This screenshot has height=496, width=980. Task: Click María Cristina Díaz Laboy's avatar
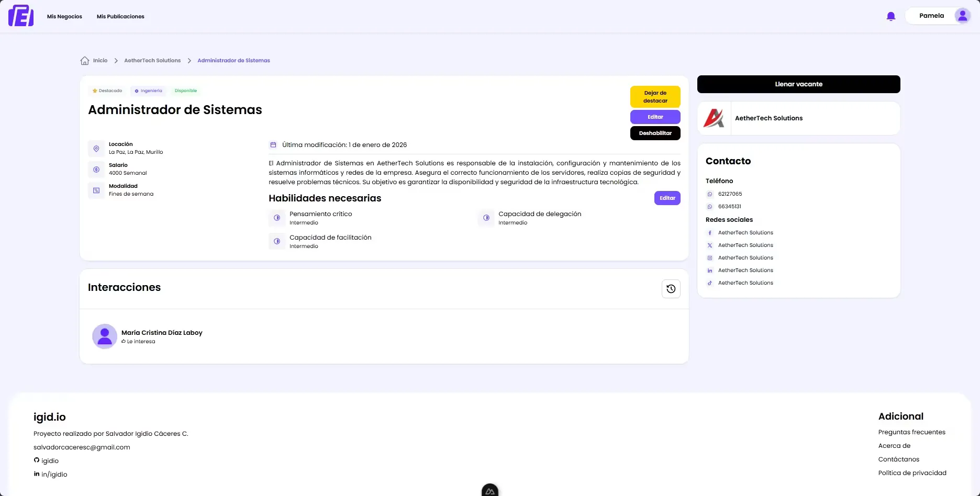(x=104, y=336)
